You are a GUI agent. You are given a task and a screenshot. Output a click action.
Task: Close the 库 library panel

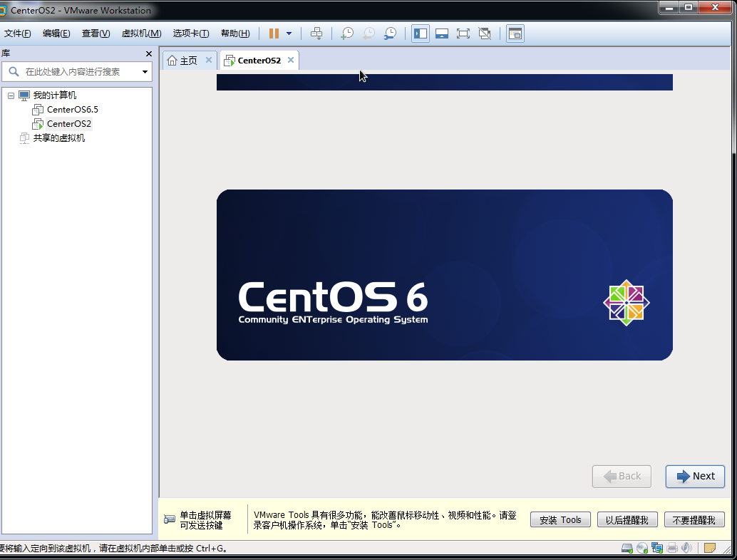tap(148, 53)
